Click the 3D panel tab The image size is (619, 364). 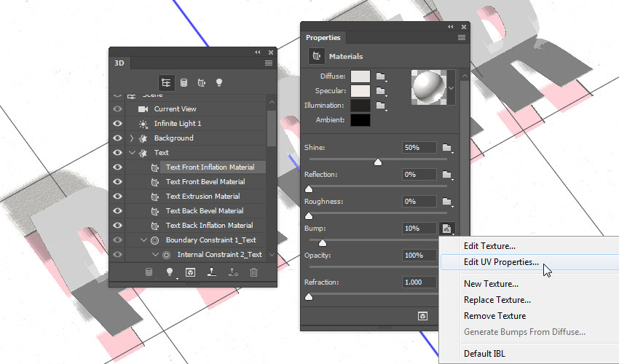point(119,63)
